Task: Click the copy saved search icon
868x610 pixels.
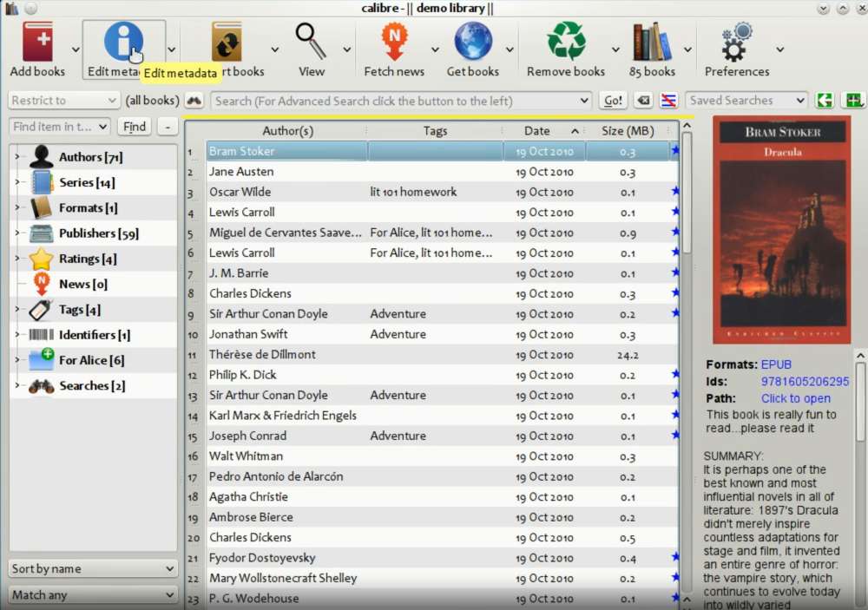Action: pos(825,101)
